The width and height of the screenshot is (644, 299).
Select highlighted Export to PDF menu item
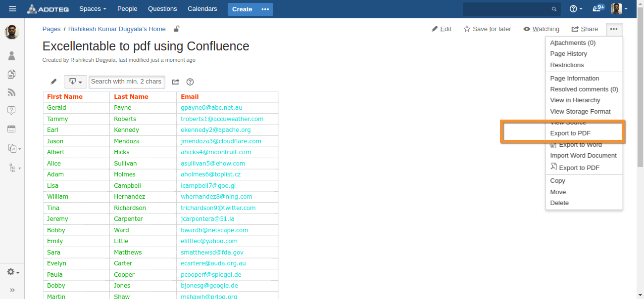coord(570,133)
